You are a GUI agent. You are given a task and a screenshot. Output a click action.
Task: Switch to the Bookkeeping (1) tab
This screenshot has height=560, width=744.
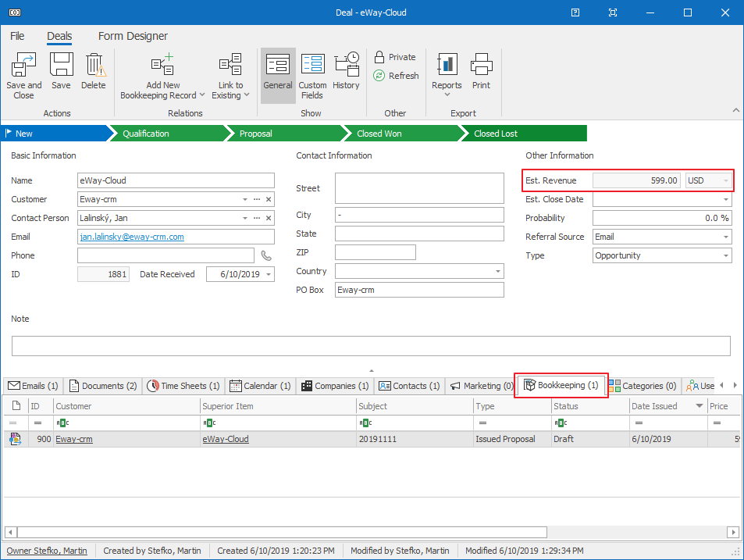click(x=561, y=385)
